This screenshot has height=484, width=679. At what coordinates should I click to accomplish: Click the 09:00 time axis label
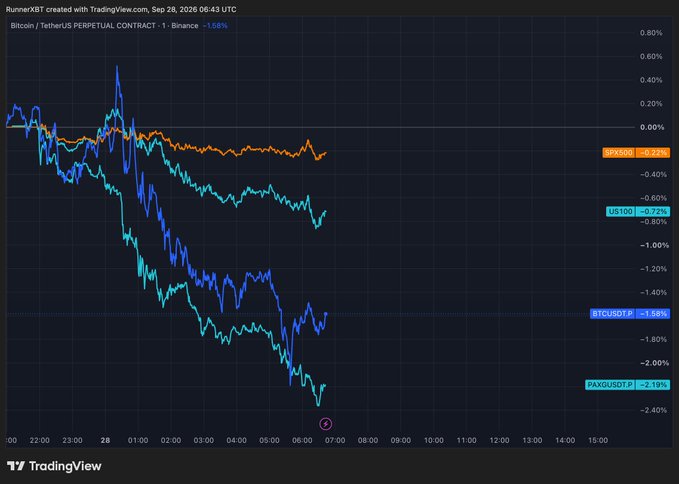(401, 440)
